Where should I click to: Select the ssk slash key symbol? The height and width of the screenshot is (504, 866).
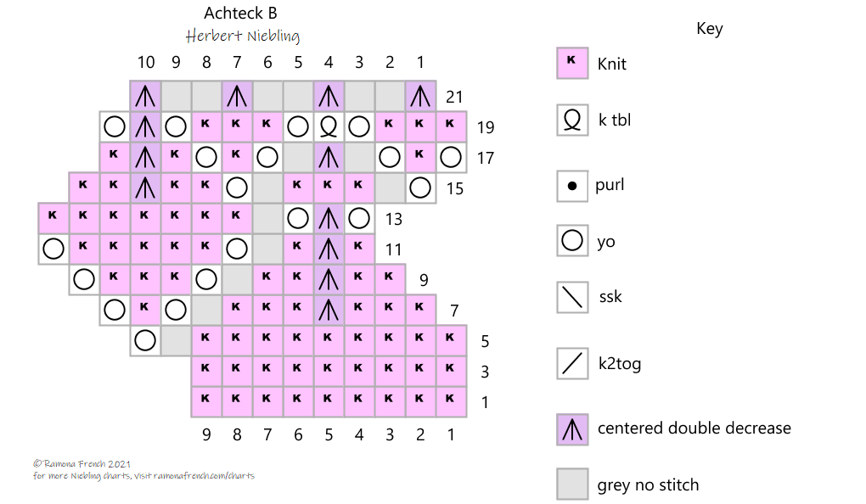pos(572,297)
